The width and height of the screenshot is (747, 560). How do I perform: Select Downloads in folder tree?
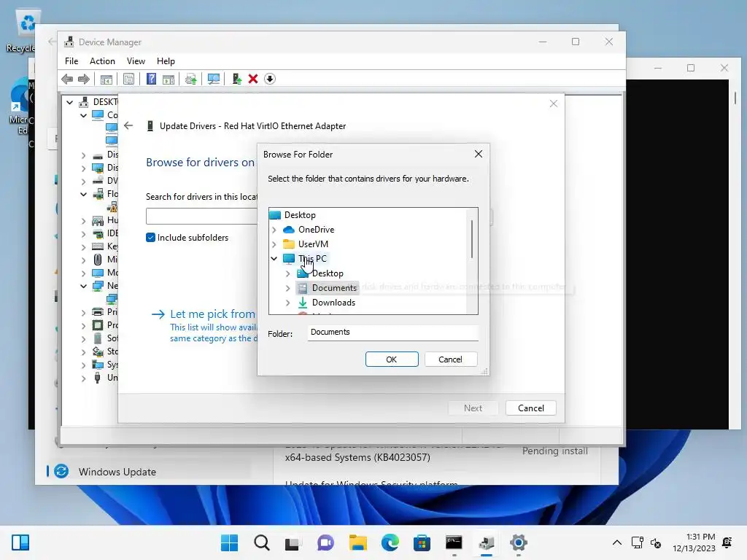(x=333, y=303)
